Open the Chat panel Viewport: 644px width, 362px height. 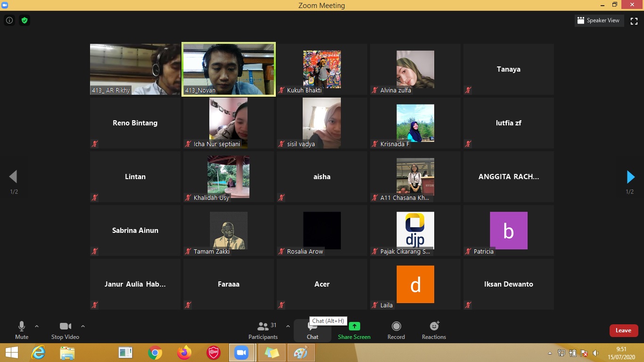312,330
